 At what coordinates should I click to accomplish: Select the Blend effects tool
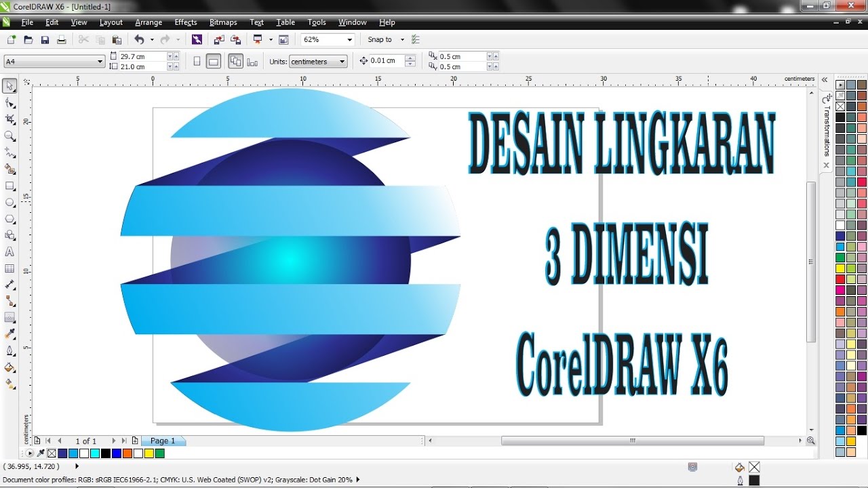9,318
